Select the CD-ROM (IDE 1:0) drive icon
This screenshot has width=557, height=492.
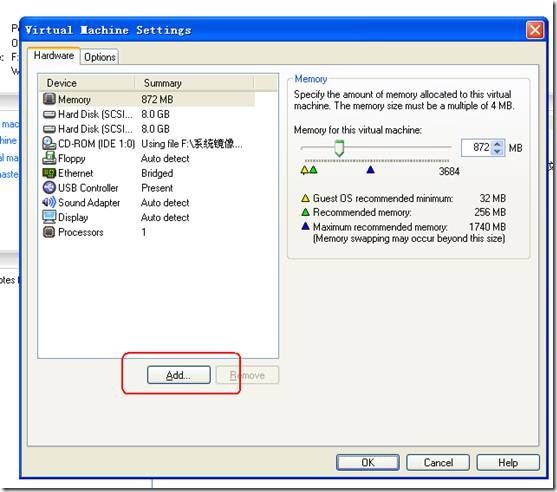pyautogui.click(x=49, y=144)
